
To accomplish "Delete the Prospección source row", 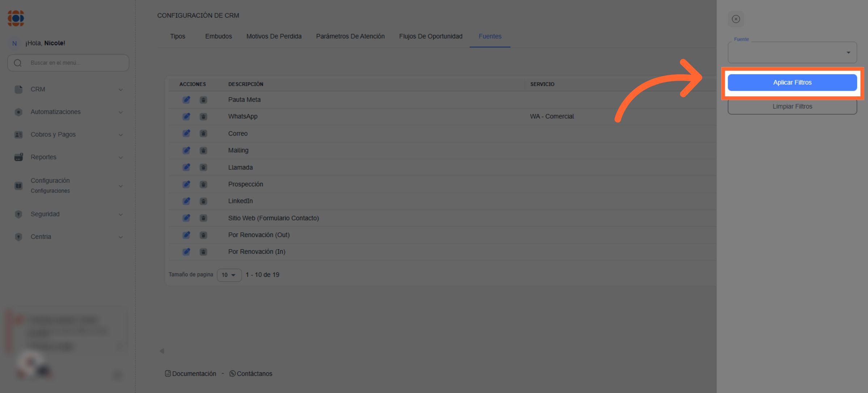I will (203, 185).
